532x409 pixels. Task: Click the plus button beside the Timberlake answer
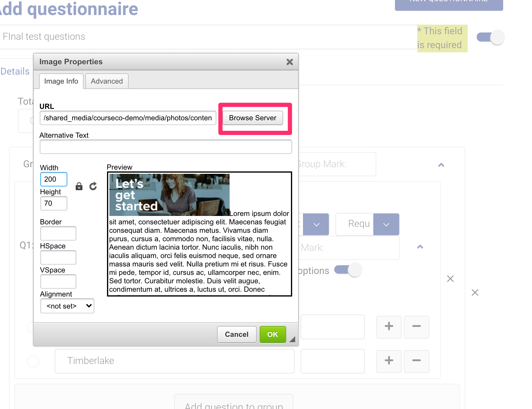pyautogui.click(x=389, y=361)
